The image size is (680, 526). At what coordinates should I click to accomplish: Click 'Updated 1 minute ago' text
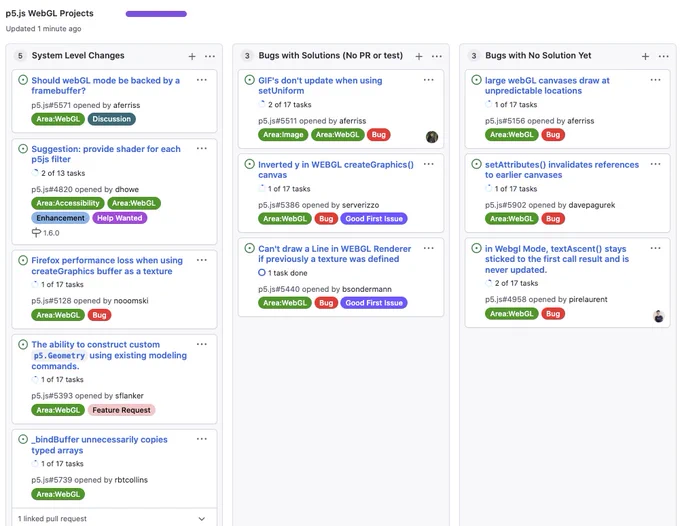tap(43, 29)
